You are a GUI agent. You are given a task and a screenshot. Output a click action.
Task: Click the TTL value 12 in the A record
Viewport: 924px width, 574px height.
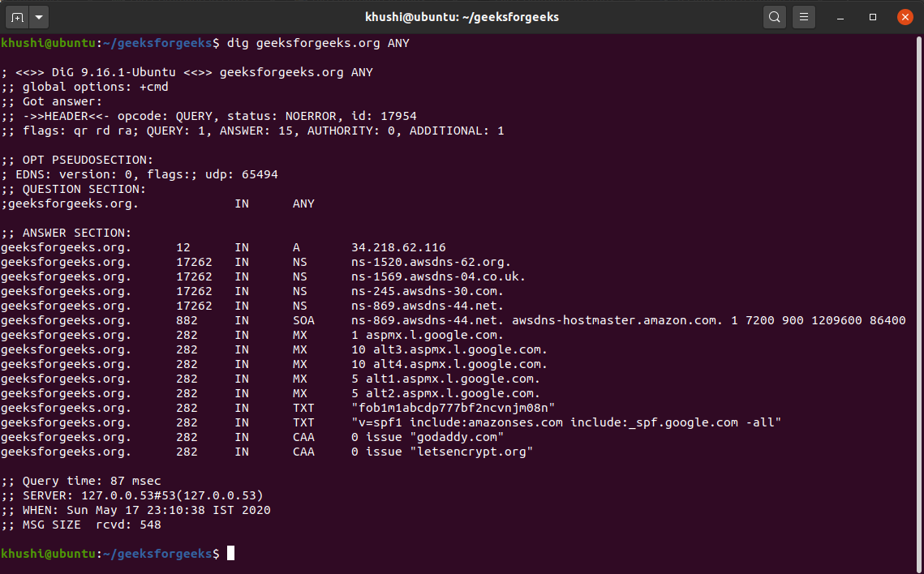(x=183, y=247)
